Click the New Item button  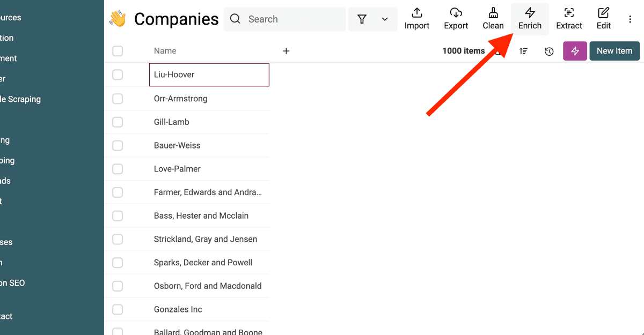tap(614, 51)
